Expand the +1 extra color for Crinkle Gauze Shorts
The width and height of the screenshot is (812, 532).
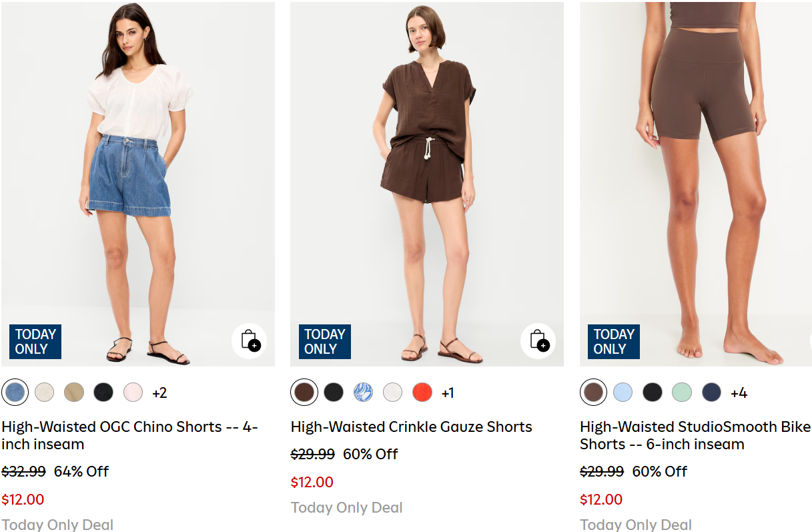click(448, 393)
